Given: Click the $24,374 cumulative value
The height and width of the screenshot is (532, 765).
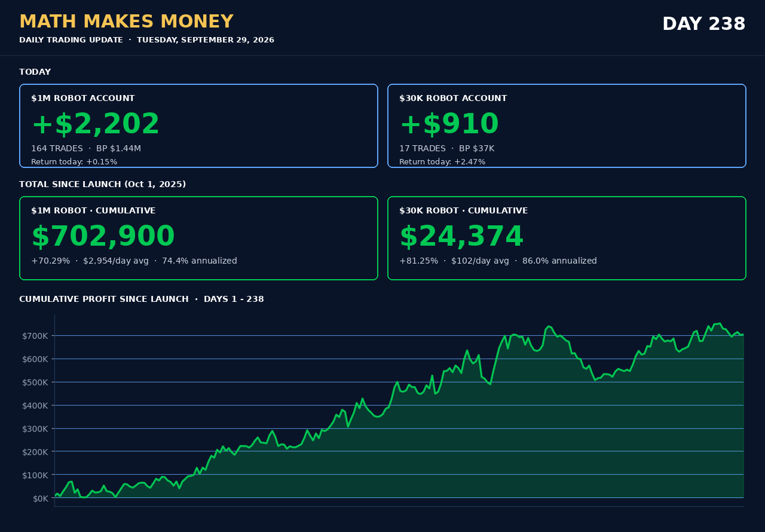Looking at the screenshot, I should (x=461, y=237).
